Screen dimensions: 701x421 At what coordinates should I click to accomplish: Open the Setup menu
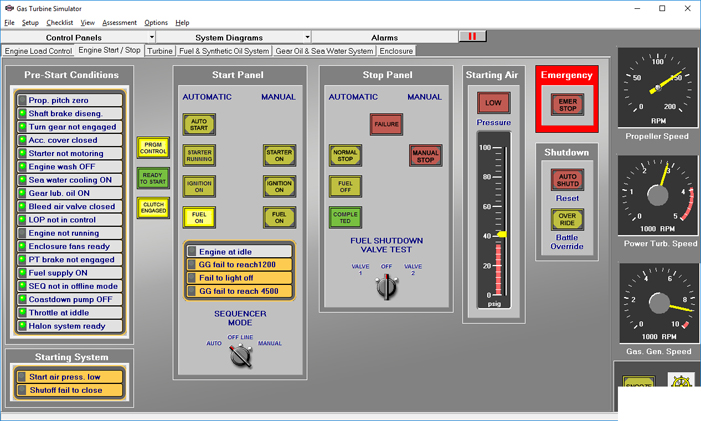tap(30, 22)
